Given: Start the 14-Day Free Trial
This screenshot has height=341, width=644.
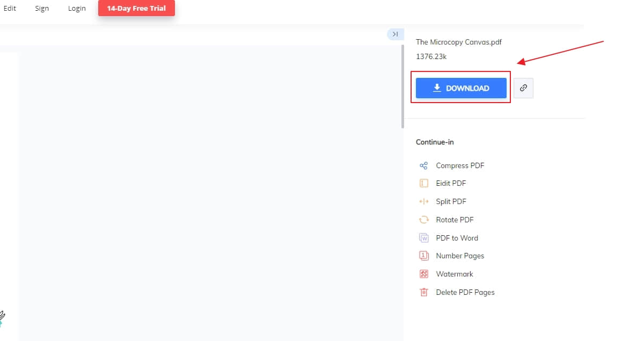Looking at the screenshot, I should [136, 8].
